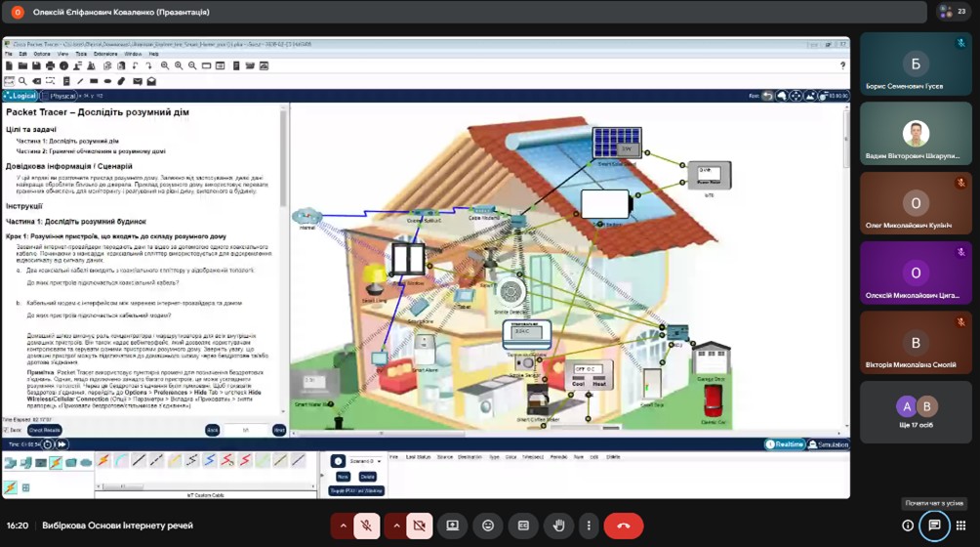Select the Draw Ellipse tool
The image size is (980, 547).
pos(107,81)
